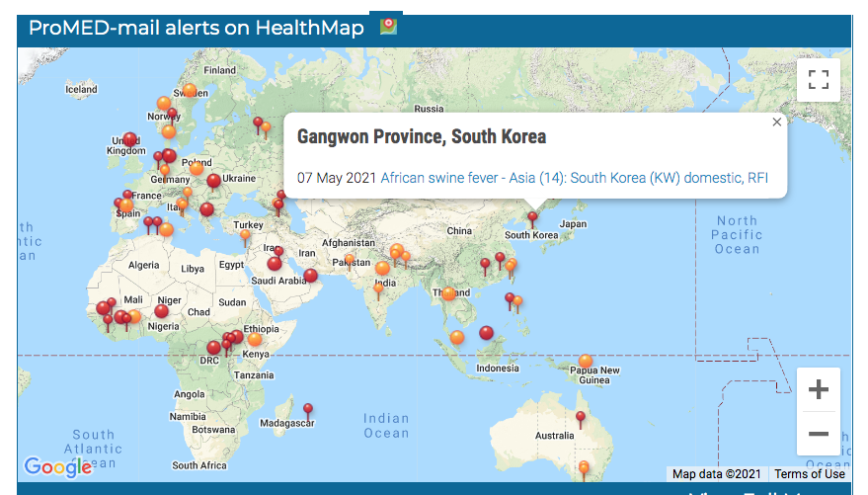Screen dimensions: 868x495
Task: Select the orange marker near Kenya
Action: coord(255,339)
